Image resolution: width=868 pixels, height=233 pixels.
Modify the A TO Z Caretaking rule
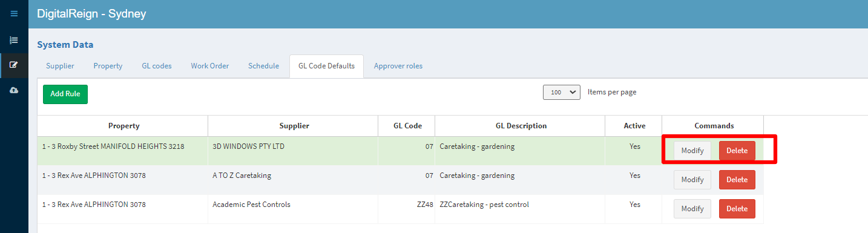point(692,180)
